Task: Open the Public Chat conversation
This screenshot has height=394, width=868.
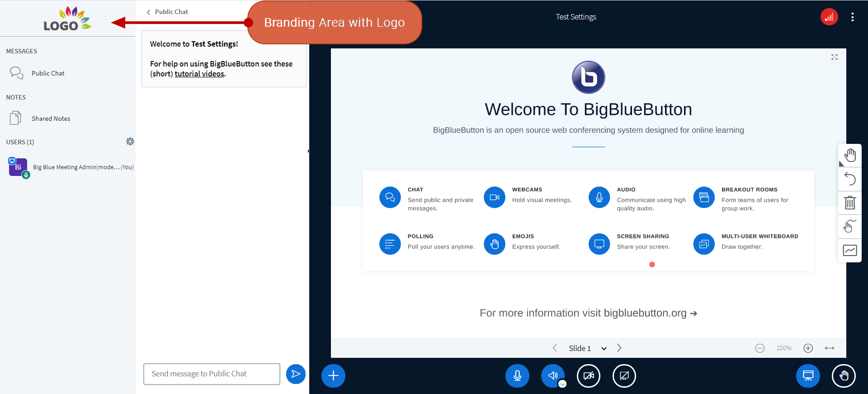Action: click(68, 73)
